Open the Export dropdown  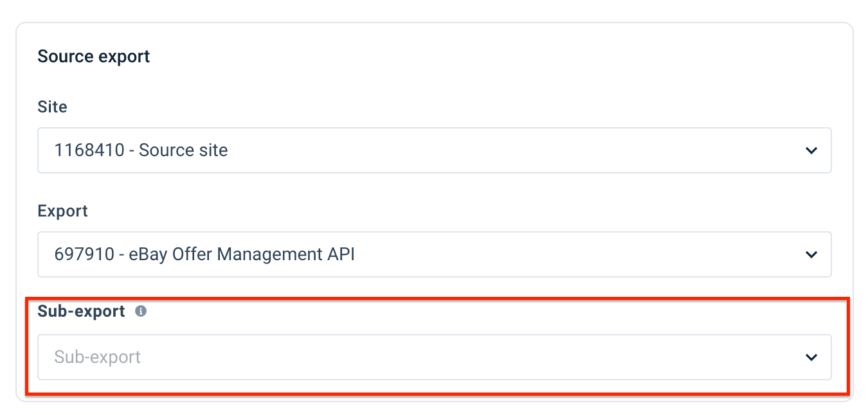coord(434,254)
